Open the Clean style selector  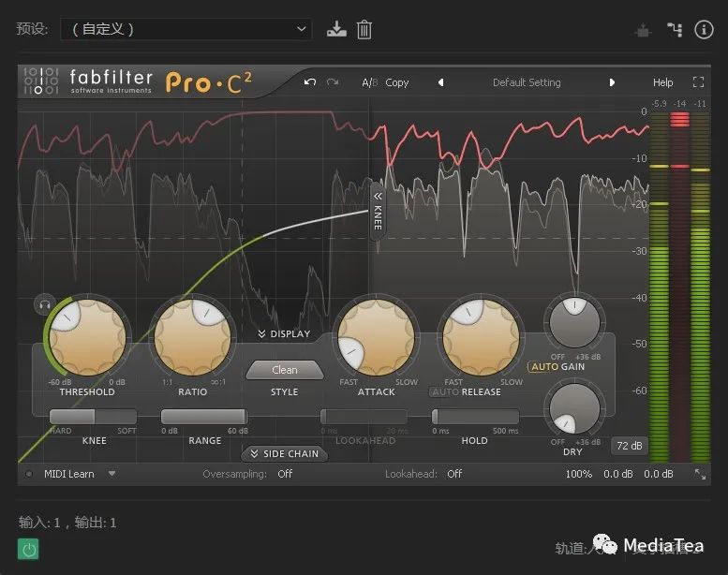point(284,370)
